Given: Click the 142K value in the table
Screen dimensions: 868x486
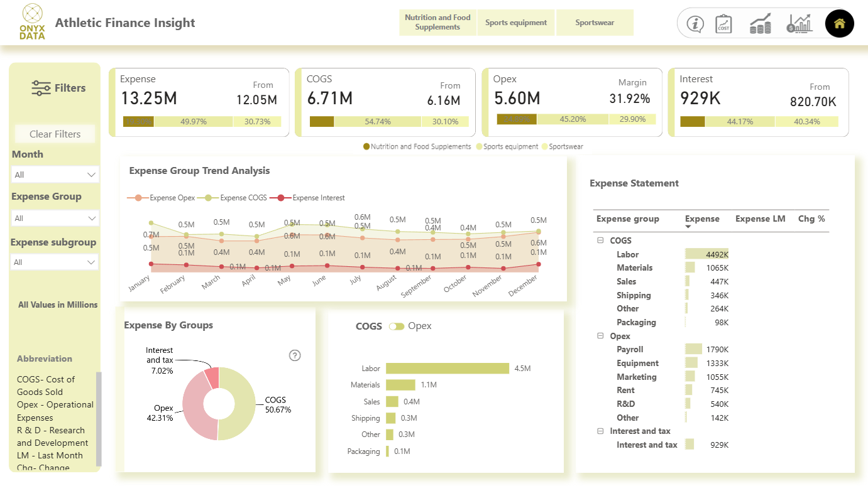Looking at the screenshot, I should [719, 418].
